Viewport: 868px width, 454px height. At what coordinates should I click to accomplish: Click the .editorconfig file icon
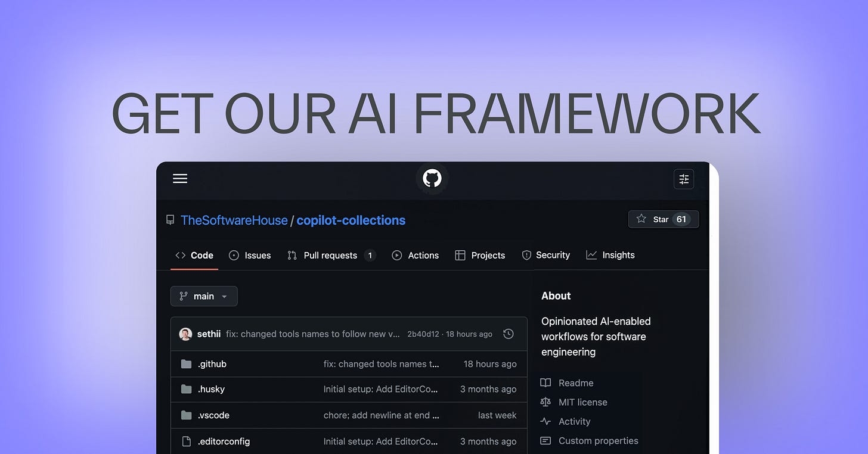(x=186, y=441)
